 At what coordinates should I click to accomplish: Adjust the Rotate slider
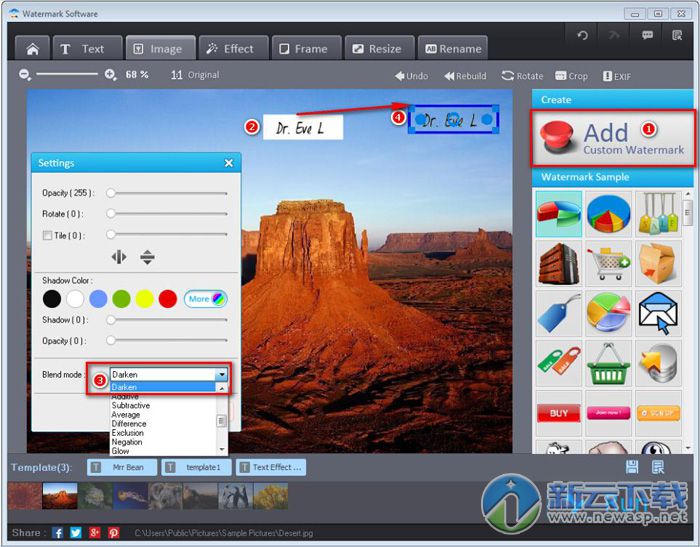(168, 213)
